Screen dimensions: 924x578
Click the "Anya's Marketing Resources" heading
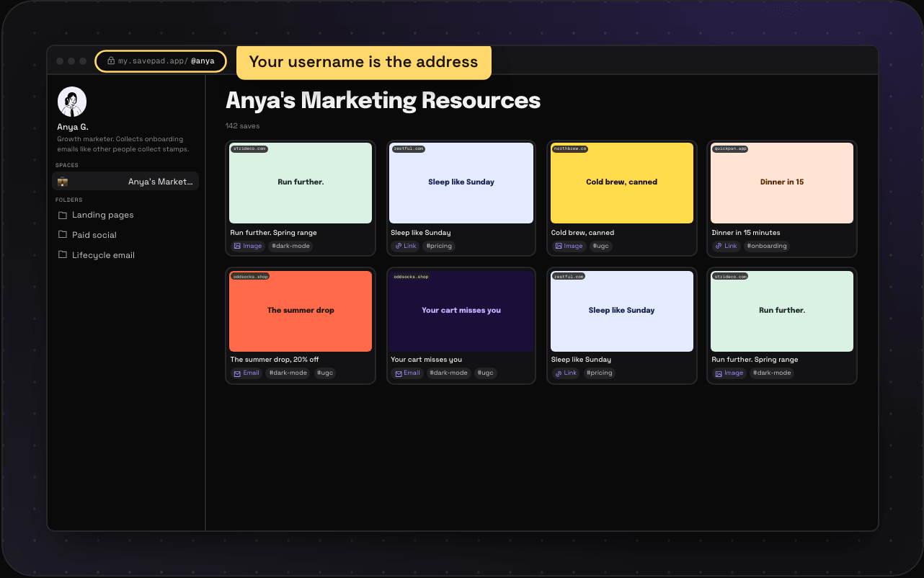(x=383, y=100)
